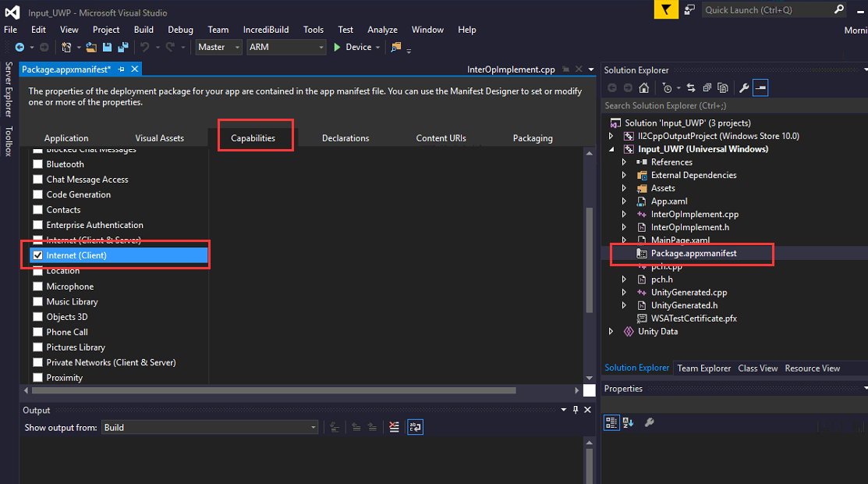This screenshot has width=868, height=484.
Task: Toggle word wrap in the Output panel
Action: [416, 427]
